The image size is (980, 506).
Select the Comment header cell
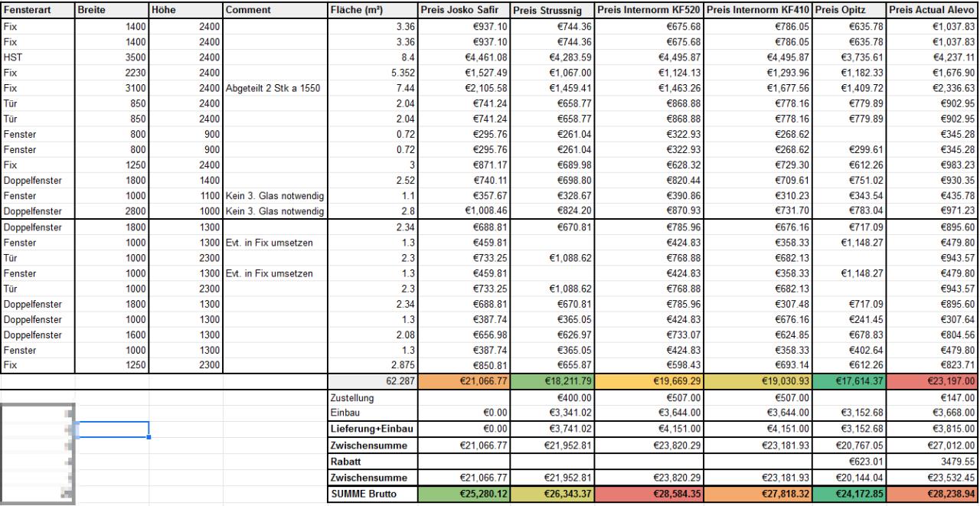click(275, 10)
